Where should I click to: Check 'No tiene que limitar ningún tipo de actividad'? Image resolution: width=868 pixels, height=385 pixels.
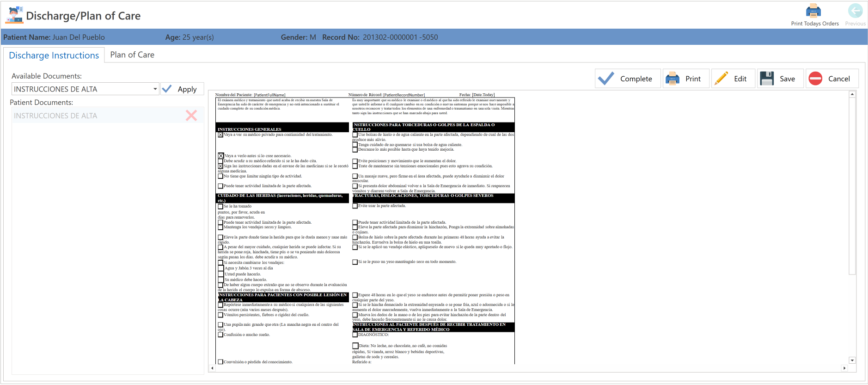[220, 176]
